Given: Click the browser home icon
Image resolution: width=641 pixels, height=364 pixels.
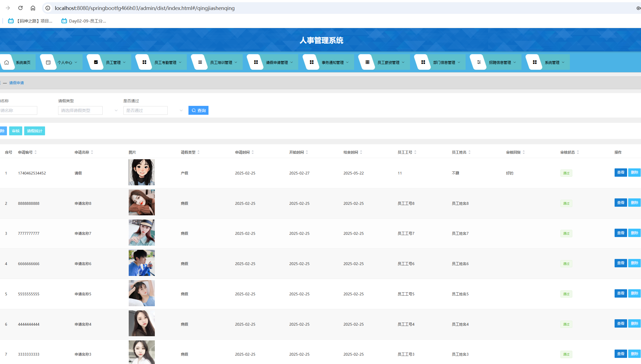Looking at the screenshot, I should point(33,8).
